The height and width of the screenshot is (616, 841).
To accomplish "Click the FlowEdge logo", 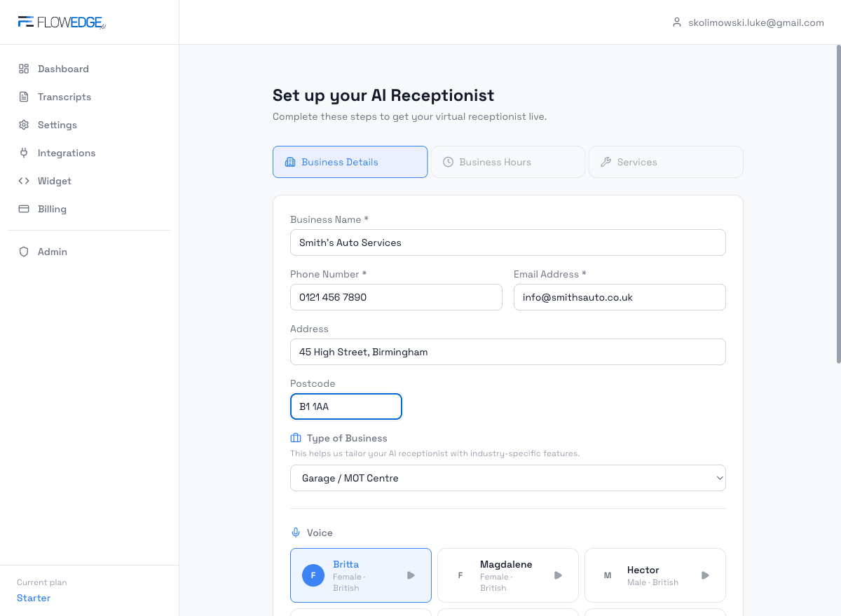I will click(x=62, y=22).
